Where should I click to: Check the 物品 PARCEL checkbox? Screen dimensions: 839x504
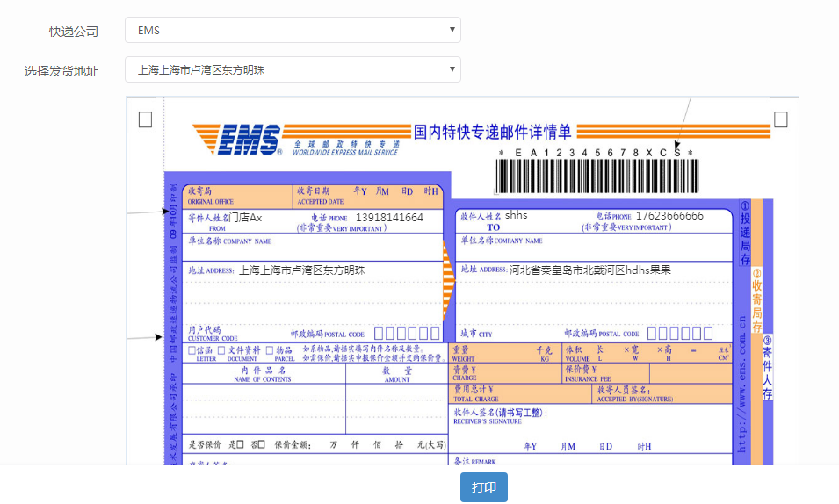tap(270, 350)
